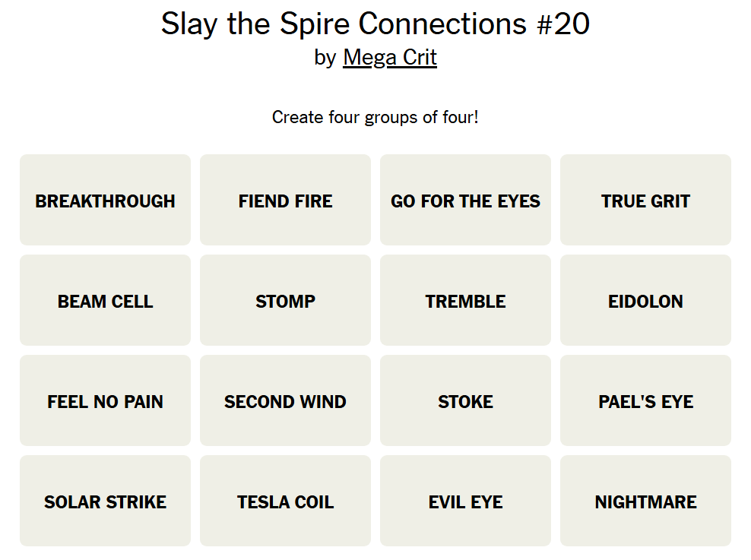The height and width of the screenshot is (560, 751).
Task: Pick the BEAM CELL card
Action: coord(105,301)
